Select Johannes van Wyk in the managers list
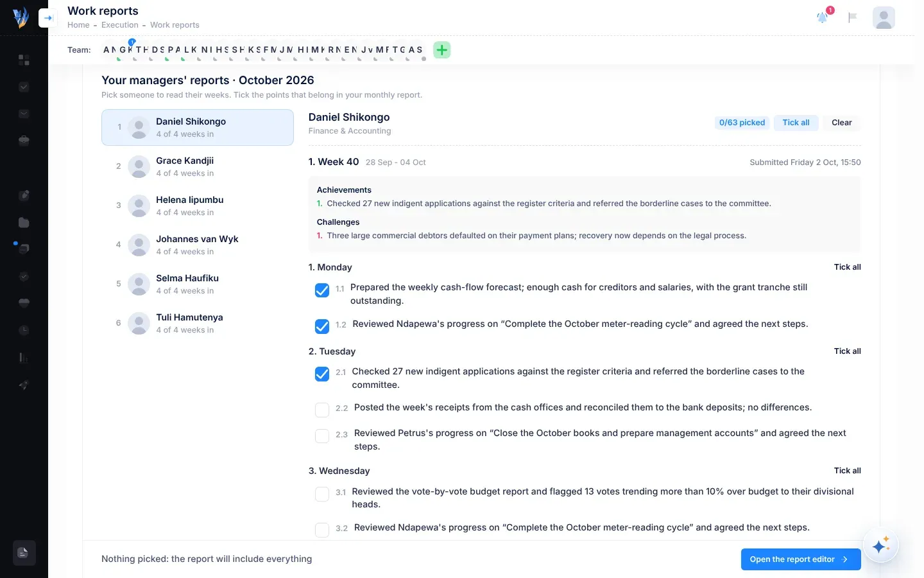The width and height of the screenshot is (924, 578). click(198, 245)
